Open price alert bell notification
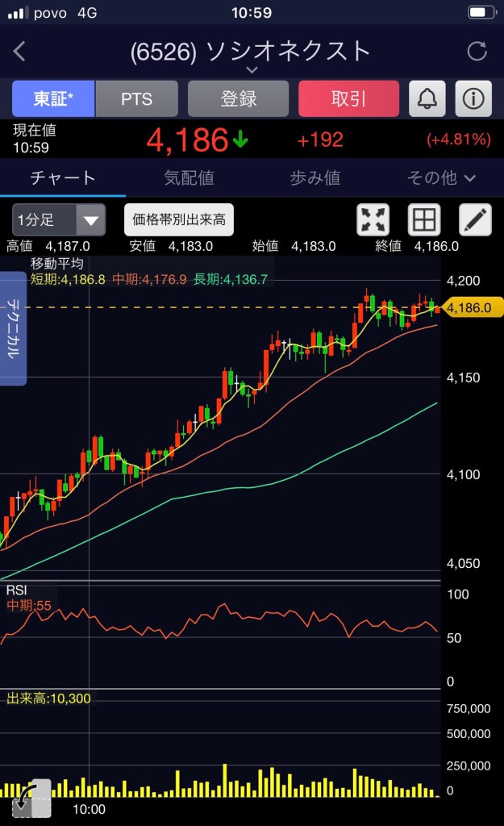 pyautogui.click(x=427, y=99)
